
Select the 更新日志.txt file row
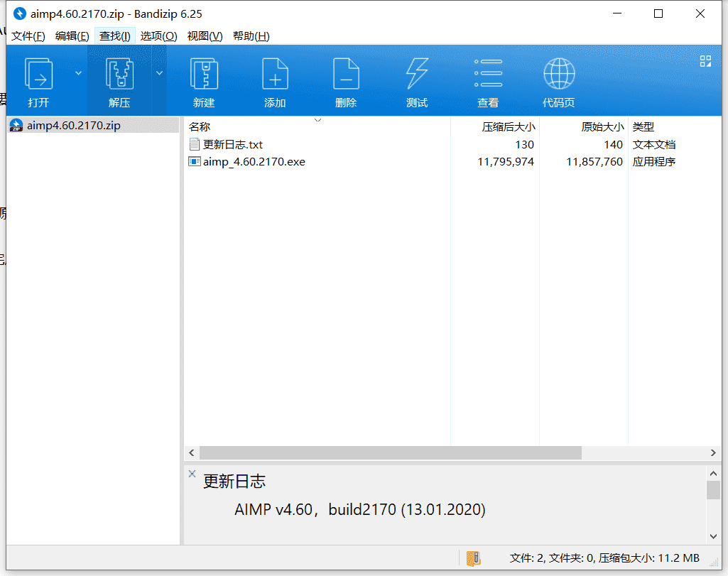click(x=452, y=144)
